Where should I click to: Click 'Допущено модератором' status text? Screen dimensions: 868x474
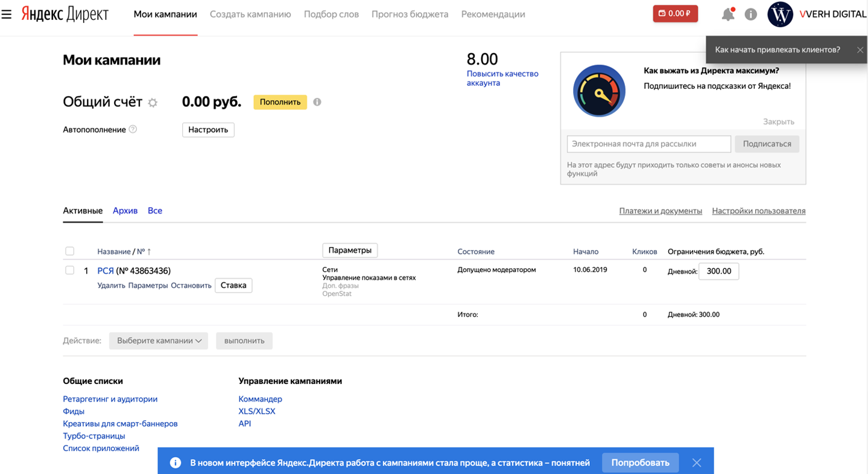point(496,269)
